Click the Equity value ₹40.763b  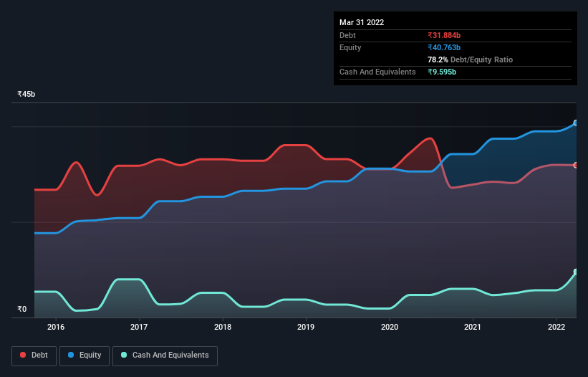(444, 47)
